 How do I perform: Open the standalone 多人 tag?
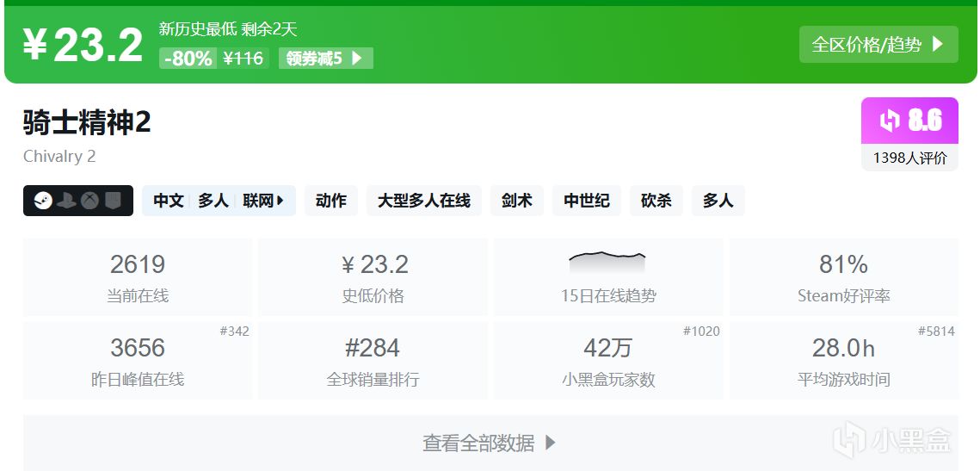(x=718, y=201)
